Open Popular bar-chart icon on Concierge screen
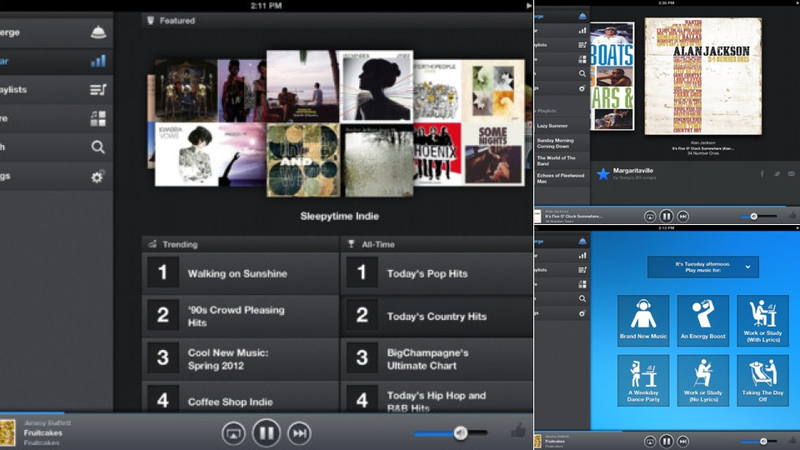 [x=582, y=256]
